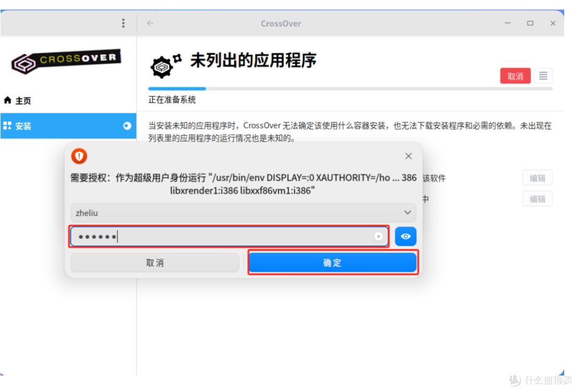Click the orange shield icon in the authorization dialog
The width and height of the screenshot is (577, 392).
79,156
